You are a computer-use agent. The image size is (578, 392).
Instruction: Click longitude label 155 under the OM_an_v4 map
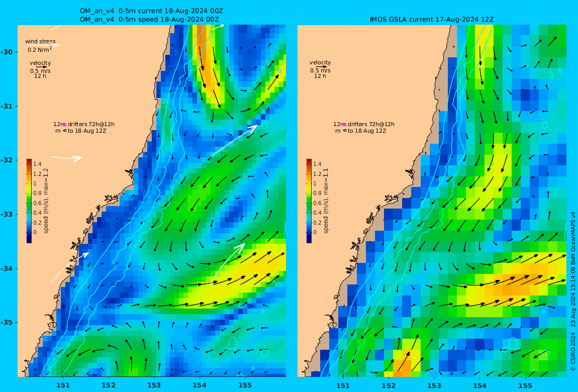(x=245, y=385)
